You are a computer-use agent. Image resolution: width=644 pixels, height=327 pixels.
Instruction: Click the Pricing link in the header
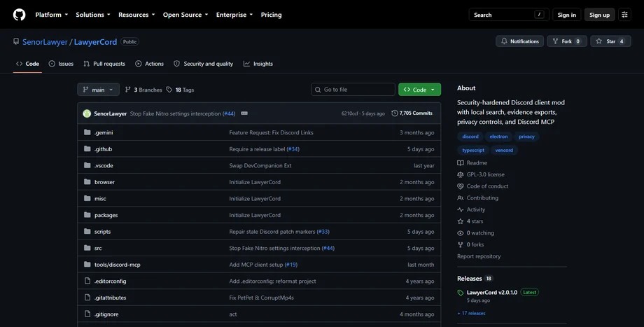pyautogui.click(x=271, y=15)
